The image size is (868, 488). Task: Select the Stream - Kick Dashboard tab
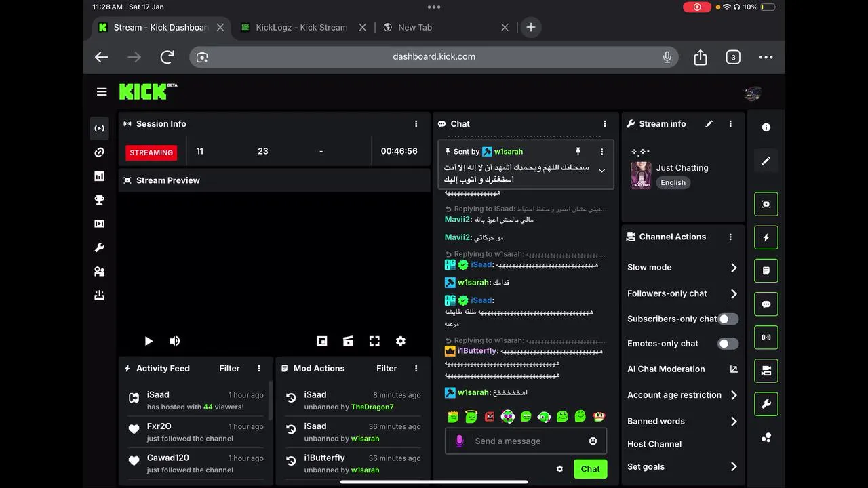pos(160,27)
